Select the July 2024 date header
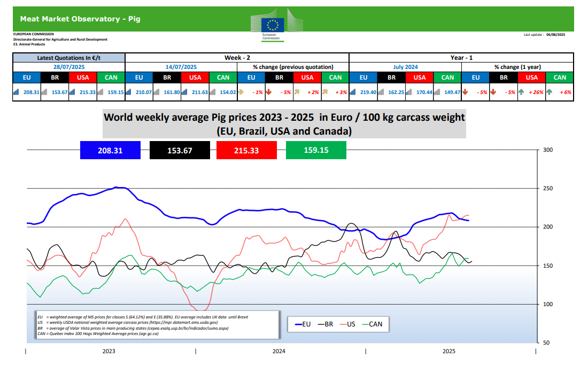This screenshot has height=374, width=588. click(406, 67)
